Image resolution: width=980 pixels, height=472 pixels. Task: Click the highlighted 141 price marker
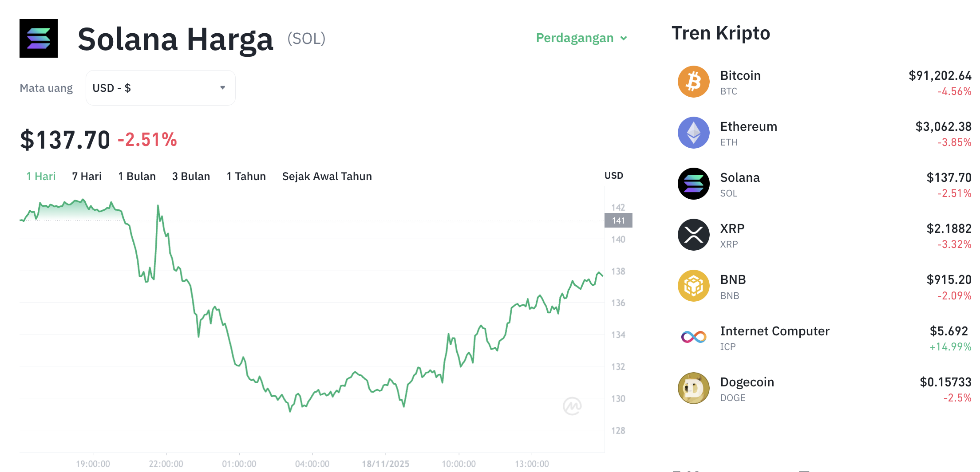pos(618,220)
